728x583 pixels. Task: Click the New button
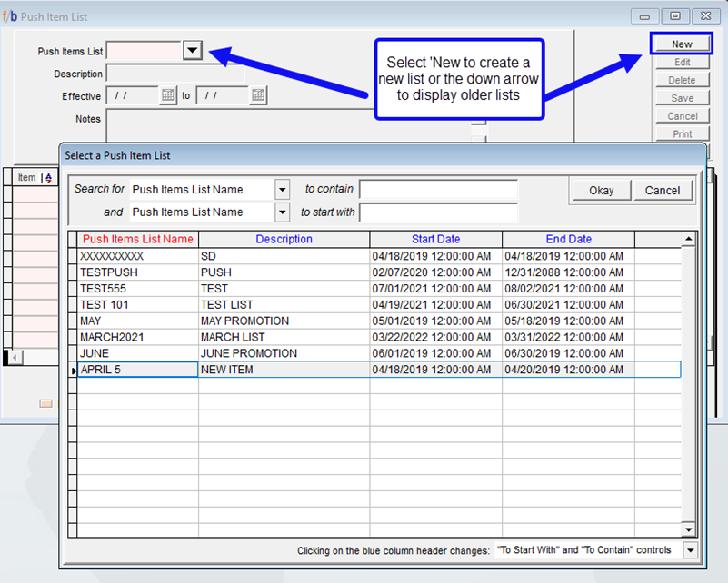point(682,44)
